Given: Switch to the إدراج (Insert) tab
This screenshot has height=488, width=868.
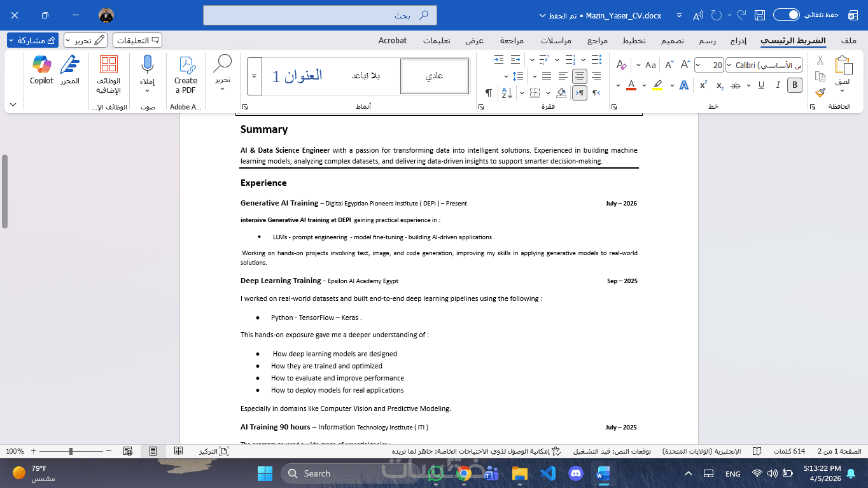Looking at the screenshot, I should 738,40.
